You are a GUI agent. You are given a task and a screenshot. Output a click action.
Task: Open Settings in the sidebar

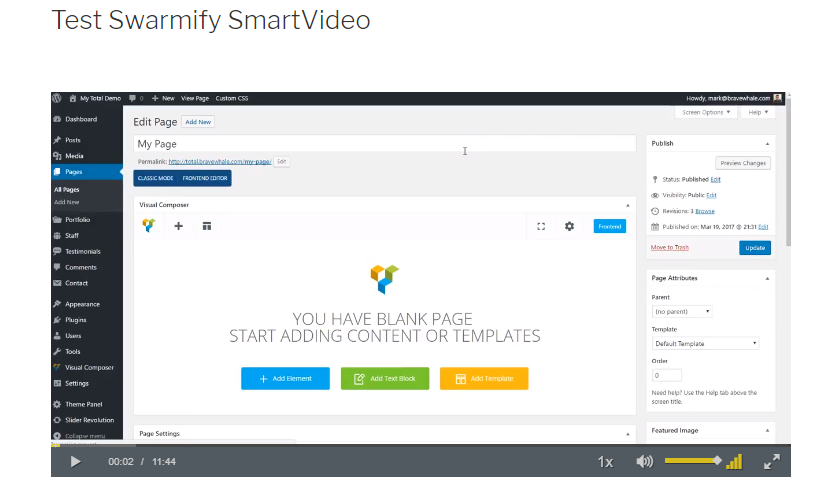coord(77,383)
